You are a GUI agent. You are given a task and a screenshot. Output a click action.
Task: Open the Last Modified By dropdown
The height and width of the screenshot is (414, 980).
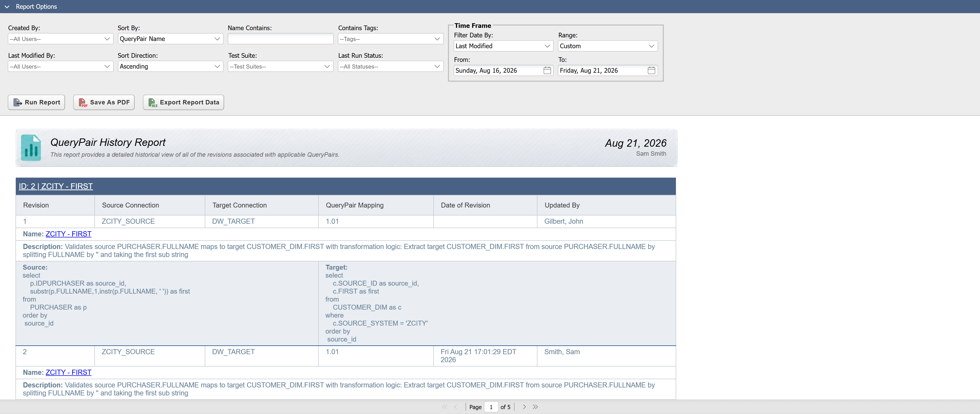[61, 67]
